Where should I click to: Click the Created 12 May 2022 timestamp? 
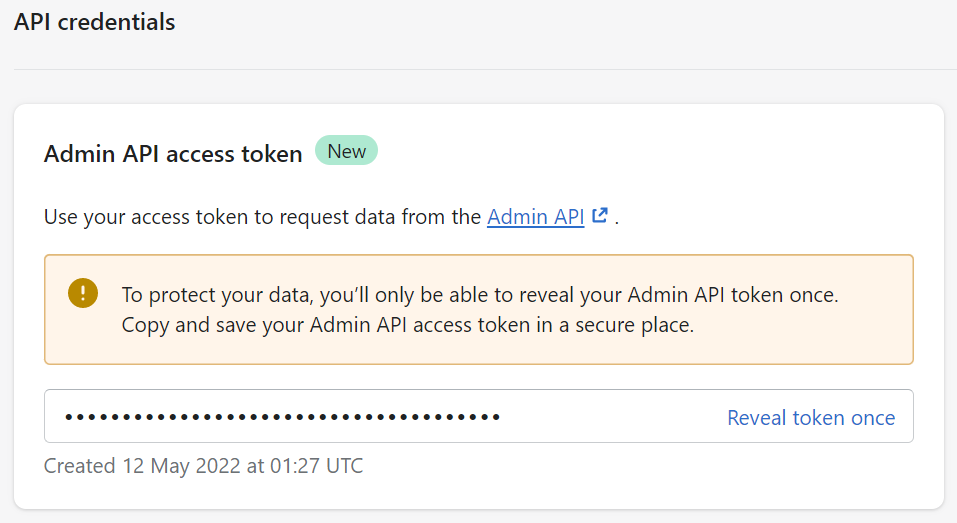click(203, 466)
